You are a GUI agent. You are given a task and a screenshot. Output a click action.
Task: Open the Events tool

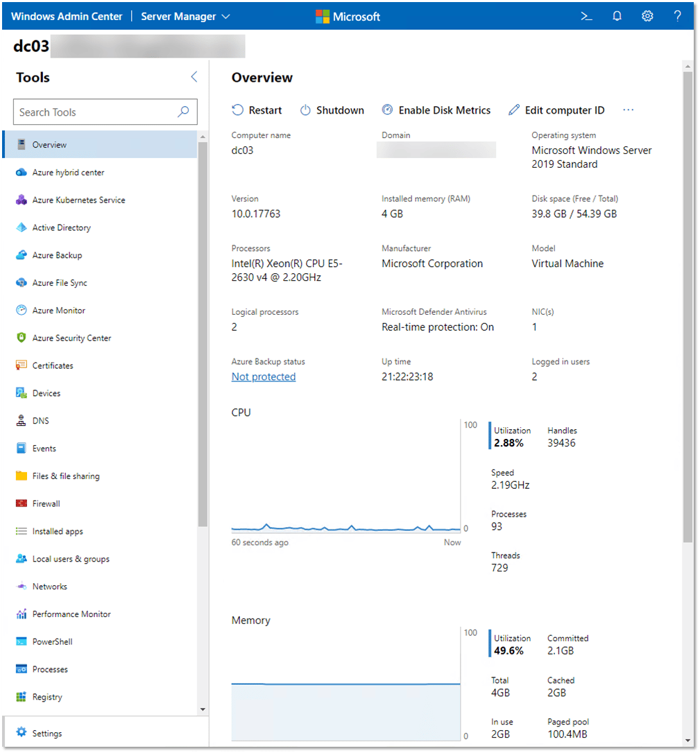pyautogui.click(x=100, y=448)
